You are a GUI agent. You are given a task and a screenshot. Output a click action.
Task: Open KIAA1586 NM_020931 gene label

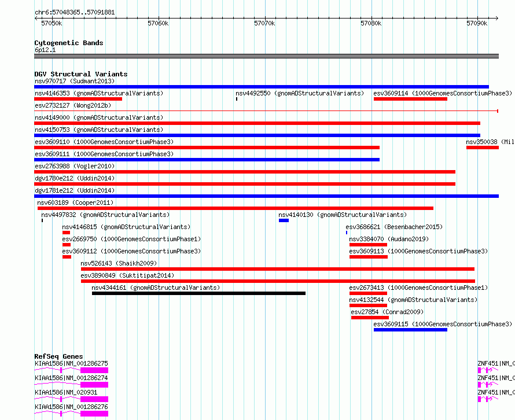(66, 392)
